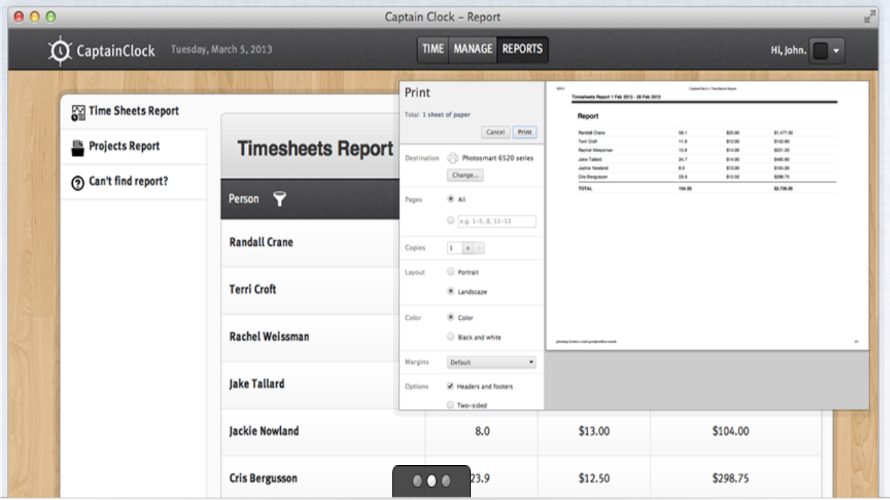Click the question mark help icon
The image size is (890, 500).
(x=78, y=183)
